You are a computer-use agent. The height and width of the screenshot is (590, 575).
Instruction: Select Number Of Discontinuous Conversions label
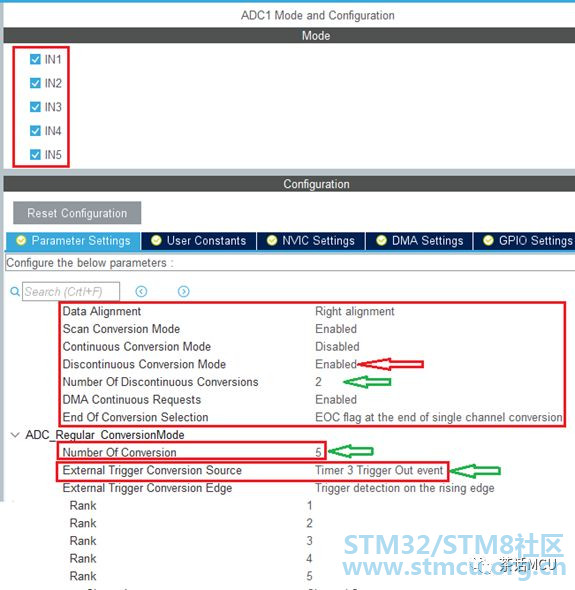pyautogui.click(x=160, y=382)
